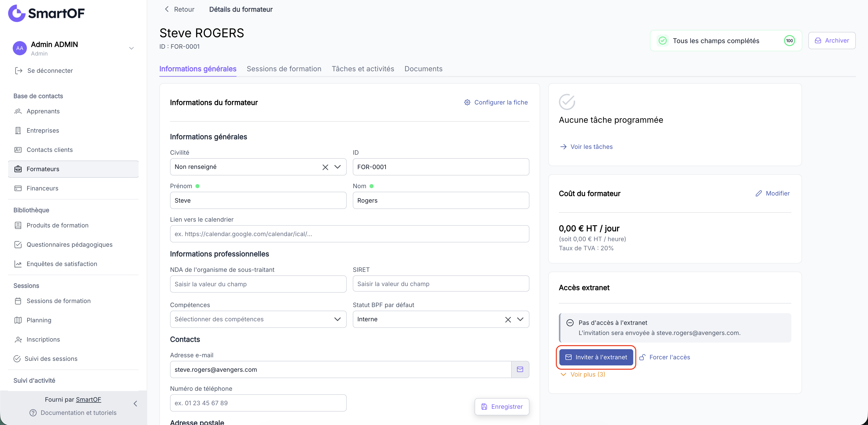
Task: Collapse the sidebar with bottom chevron
Action: (136, 403)
